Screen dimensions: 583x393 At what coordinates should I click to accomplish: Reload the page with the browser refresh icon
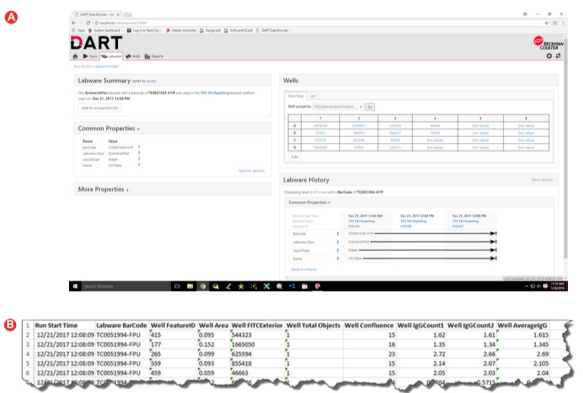click(x=88, y=23)
